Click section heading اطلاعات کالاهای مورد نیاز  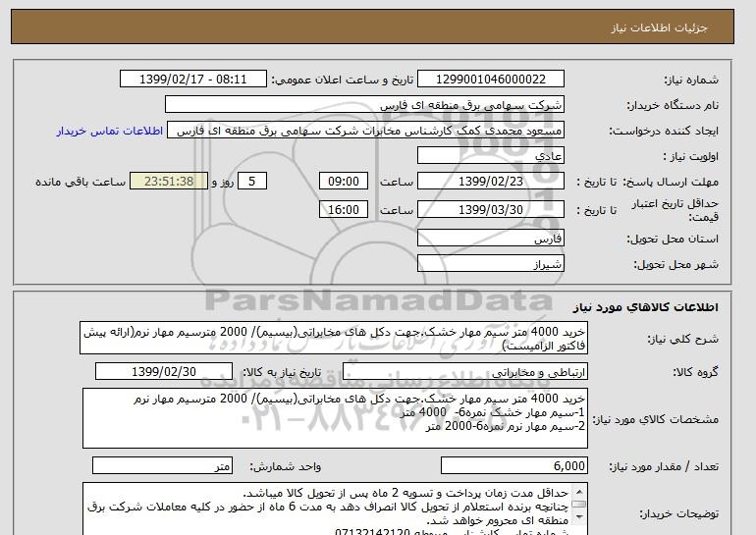tap(646, 307)
